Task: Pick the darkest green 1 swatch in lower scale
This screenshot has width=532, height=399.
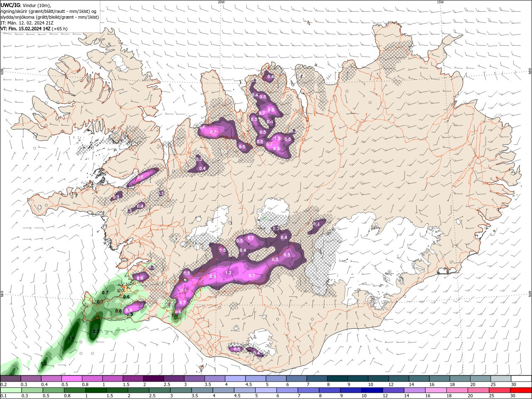Action: coord(96,390)
